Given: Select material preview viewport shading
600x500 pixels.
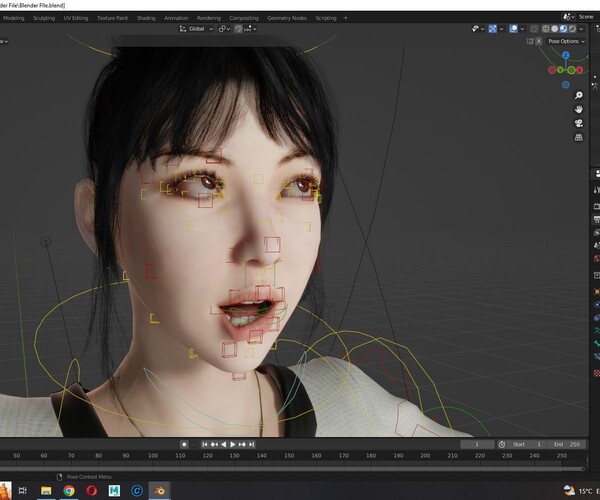Looking at the screenshot, I should tap(563, 29).
